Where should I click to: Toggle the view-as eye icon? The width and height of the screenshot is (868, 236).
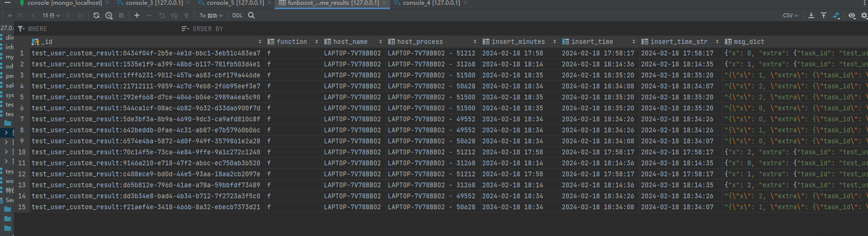pos(852,15)
